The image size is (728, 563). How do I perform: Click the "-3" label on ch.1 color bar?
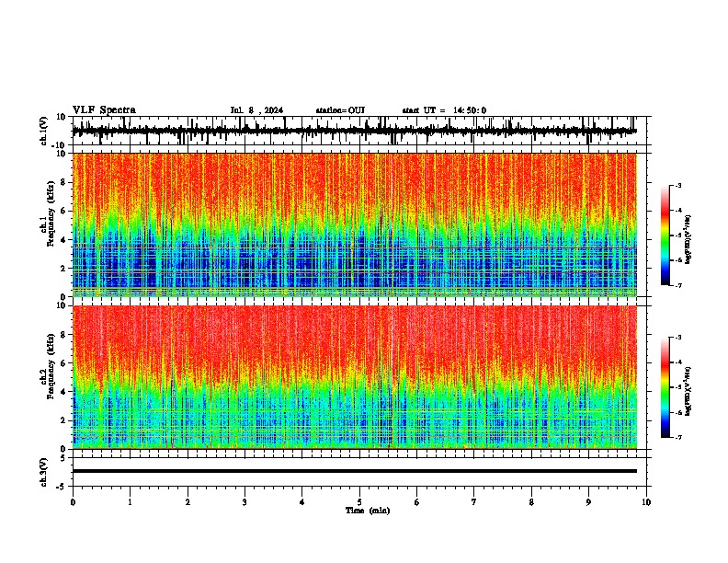(x=678, y=185)
